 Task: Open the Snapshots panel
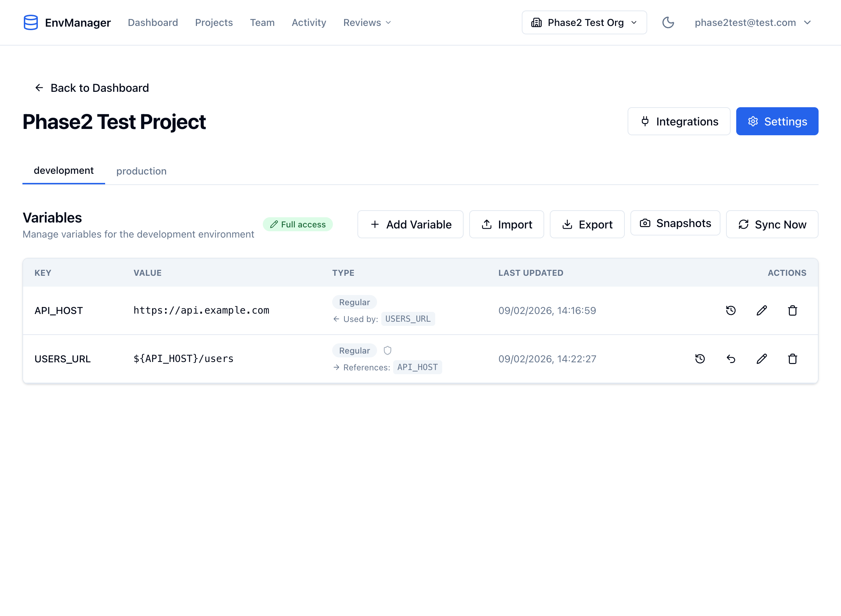click(675, 223)
